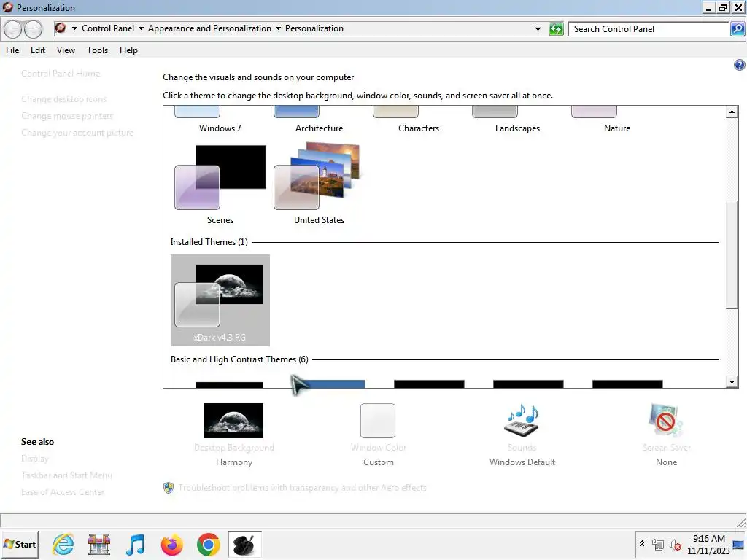The height and width of the screenshot is (560, 747).
Task: Open Change mouse pointers link
Action: (x=67, y=116)
